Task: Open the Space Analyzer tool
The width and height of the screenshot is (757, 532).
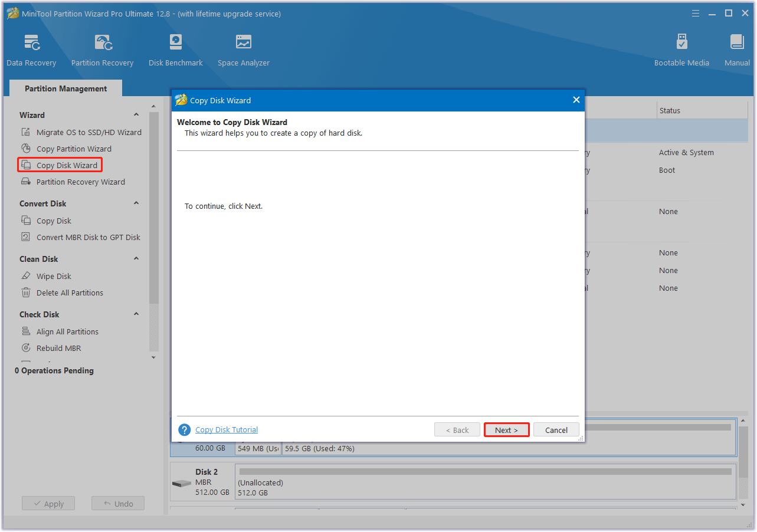Action: (x=244, y=51)
